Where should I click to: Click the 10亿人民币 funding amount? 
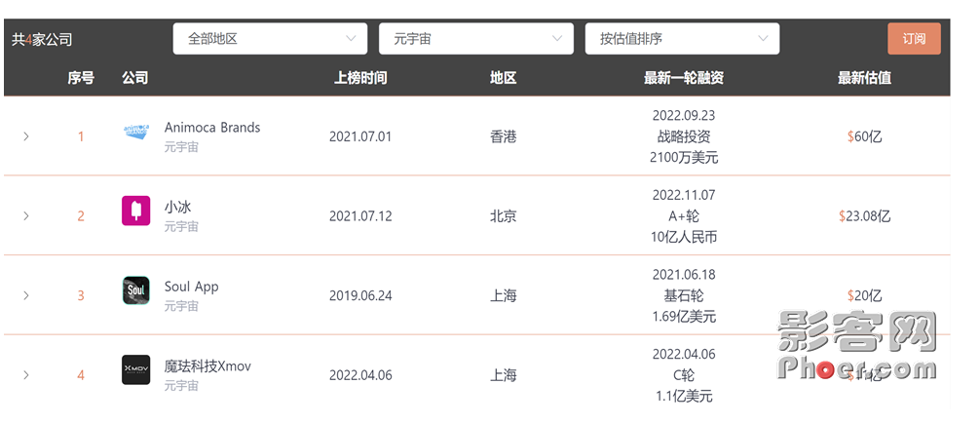[x=684, y=237]
